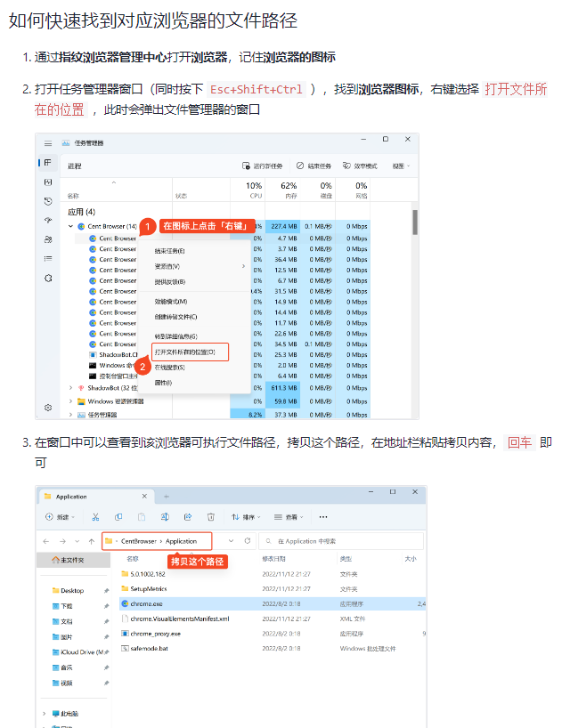This screenshot has width=562, height=728.
Task: Click the up arrow navigation icon in Explorer
Action: [91, 540]
